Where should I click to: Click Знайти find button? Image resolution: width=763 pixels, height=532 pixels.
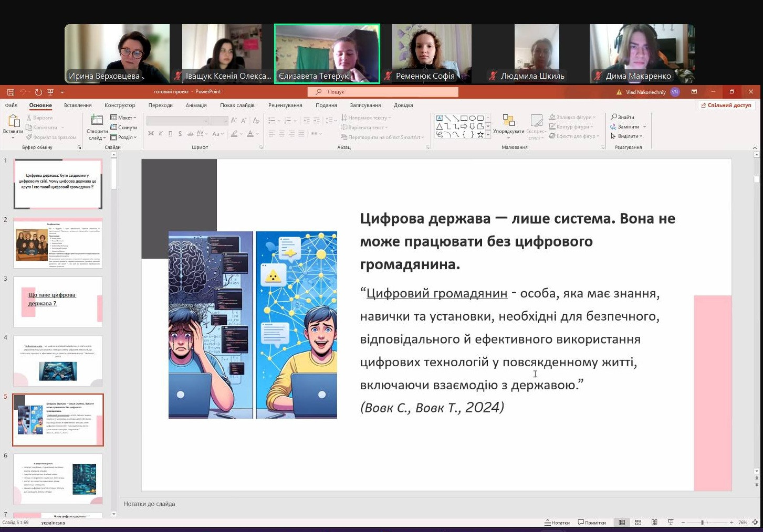click(623, 117)
